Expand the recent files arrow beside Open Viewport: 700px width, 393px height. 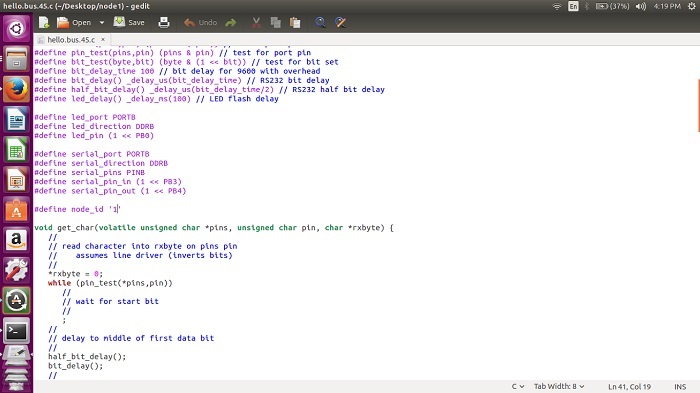pyautogui.click(x=102, y=22)
